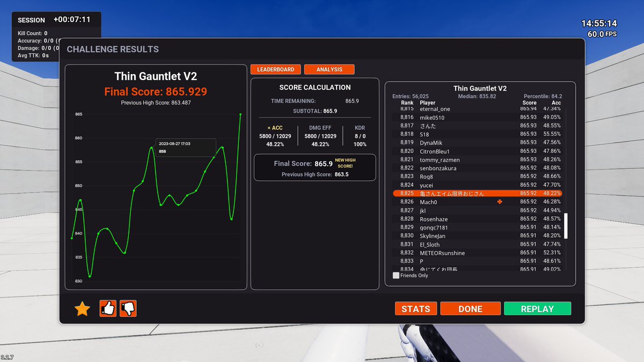Click the Median: 835.82 text
The image size is (644, 362).
click(477, 97)
